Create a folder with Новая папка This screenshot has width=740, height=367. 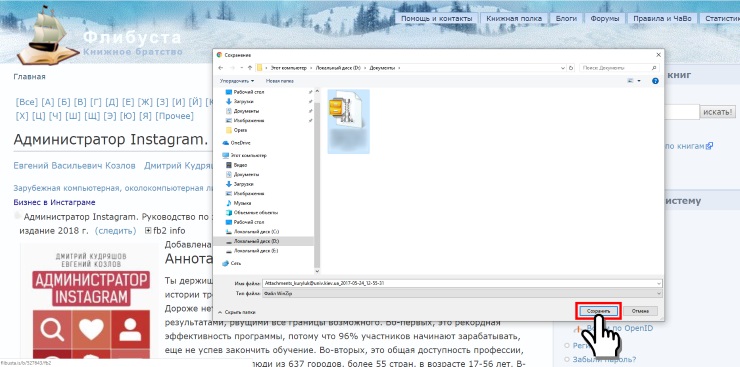coord(279,81)
